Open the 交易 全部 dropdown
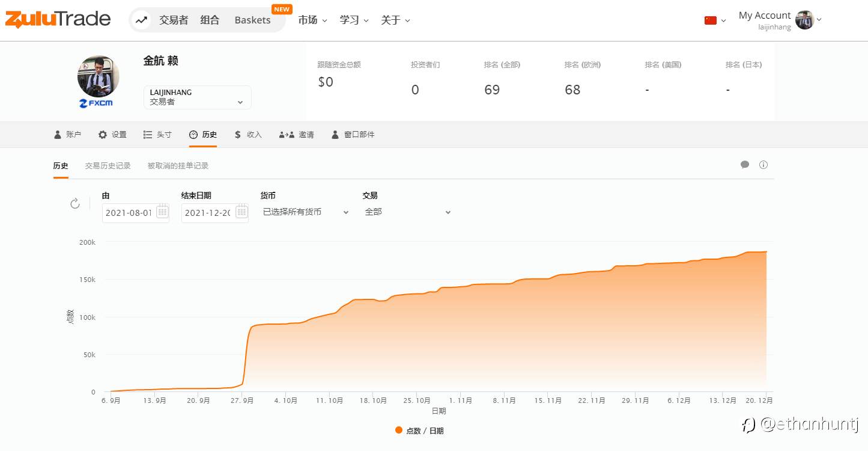Screen dimensions: 868x451 pos(408,212)
